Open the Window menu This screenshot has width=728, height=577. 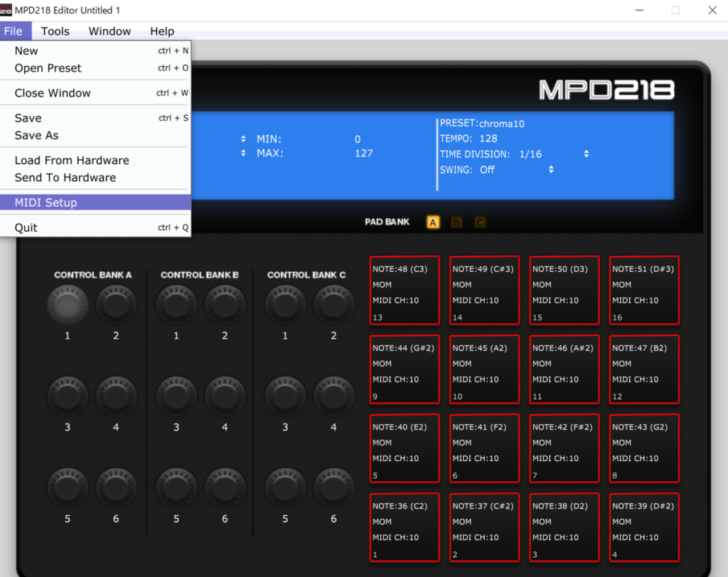109,31
